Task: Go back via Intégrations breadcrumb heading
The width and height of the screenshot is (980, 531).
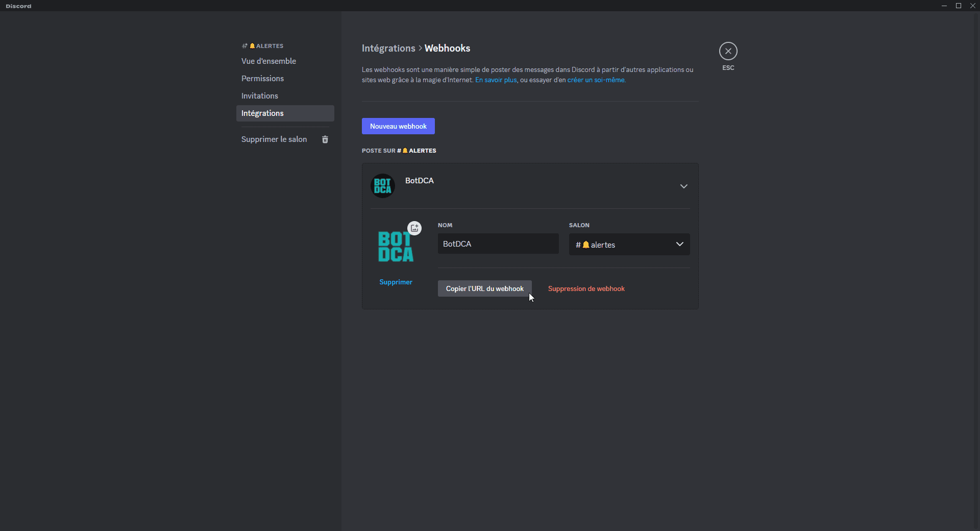Action: click(388, 49)
